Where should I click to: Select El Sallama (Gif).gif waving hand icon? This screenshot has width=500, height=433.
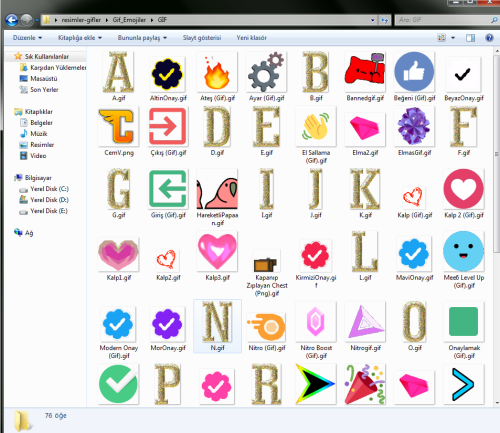(x=316, y=127)
